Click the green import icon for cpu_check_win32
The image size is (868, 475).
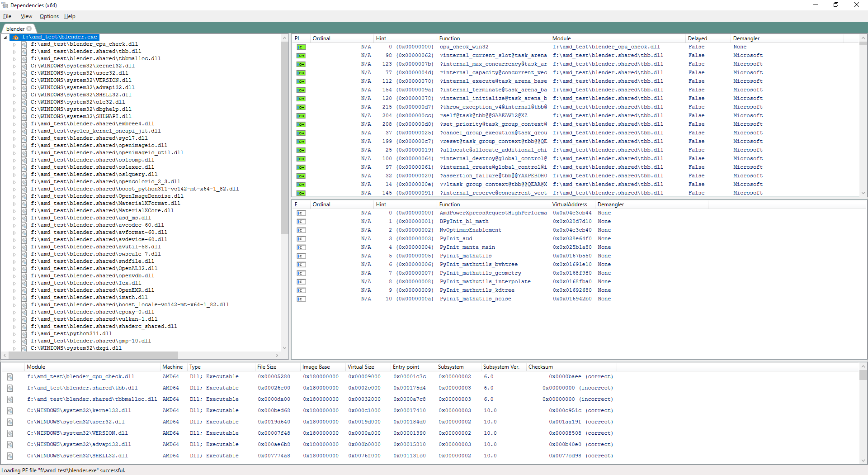click(x=301, y=47)
